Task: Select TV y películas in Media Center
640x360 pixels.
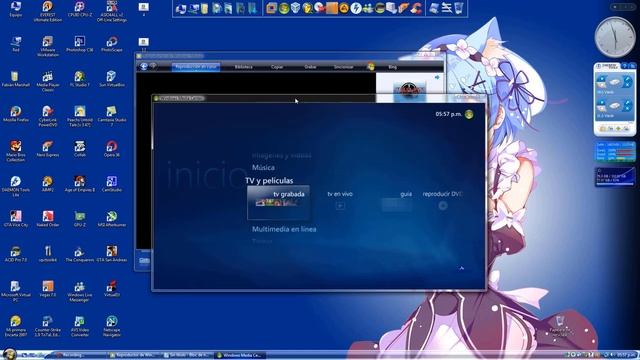Action: (x=269, y=180)
